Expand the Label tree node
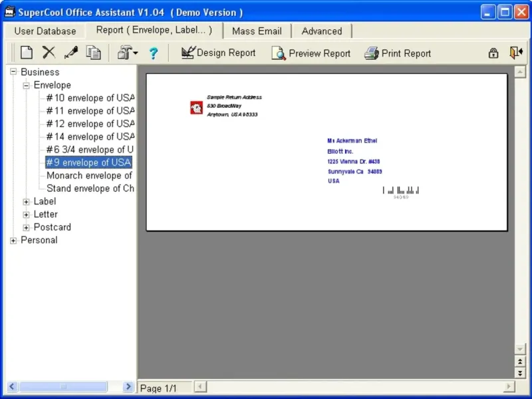Image resolution: width=532 pixels, height=399 pixels. (26, 202)
